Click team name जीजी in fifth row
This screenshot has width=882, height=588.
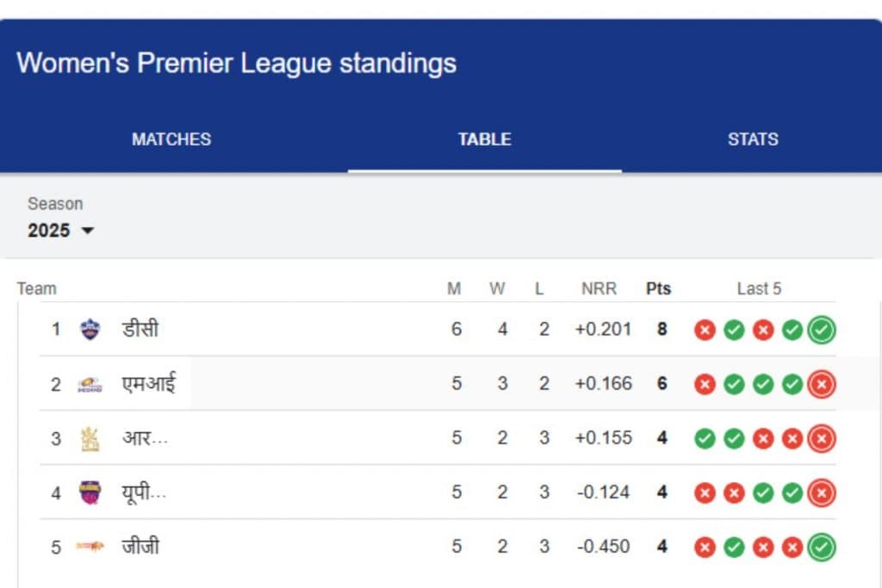[140, 547]
